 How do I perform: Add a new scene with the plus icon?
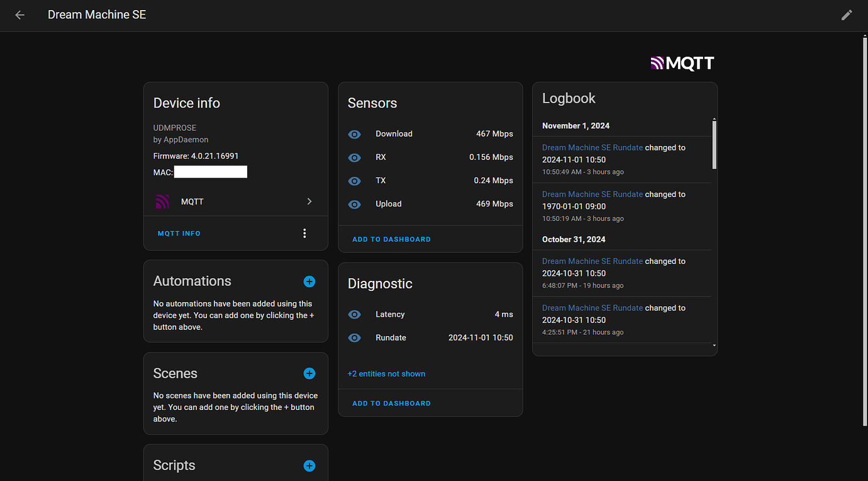click(x=309, y=373)
